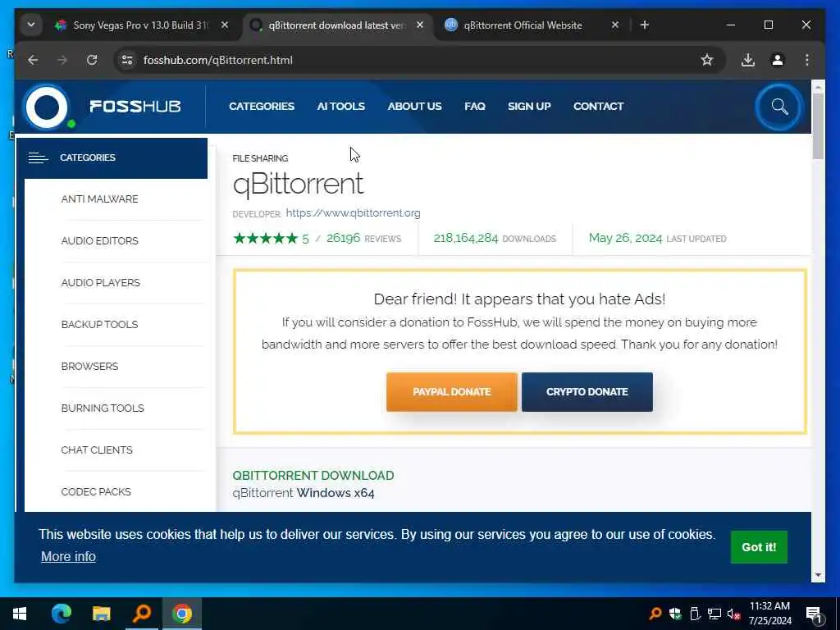
Task: Open the Categories top navigation menu
Action: coord(262,106)
